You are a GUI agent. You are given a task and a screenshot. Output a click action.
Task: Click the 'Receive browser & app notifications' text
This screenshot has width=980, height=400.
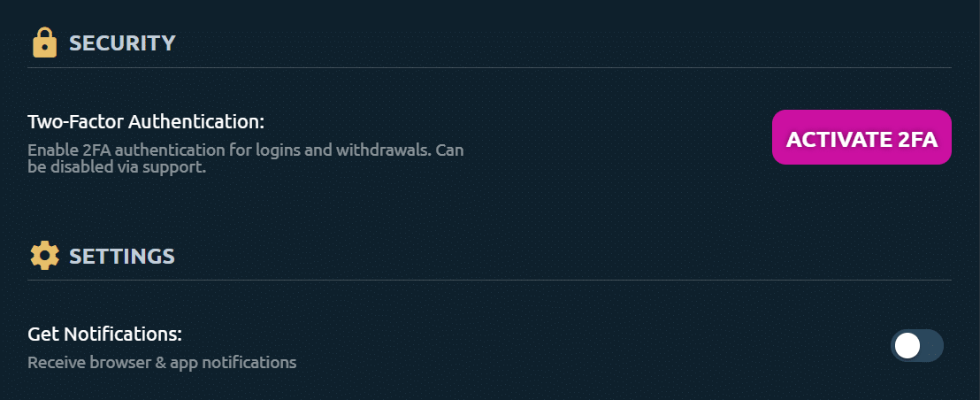click(162, 362)
